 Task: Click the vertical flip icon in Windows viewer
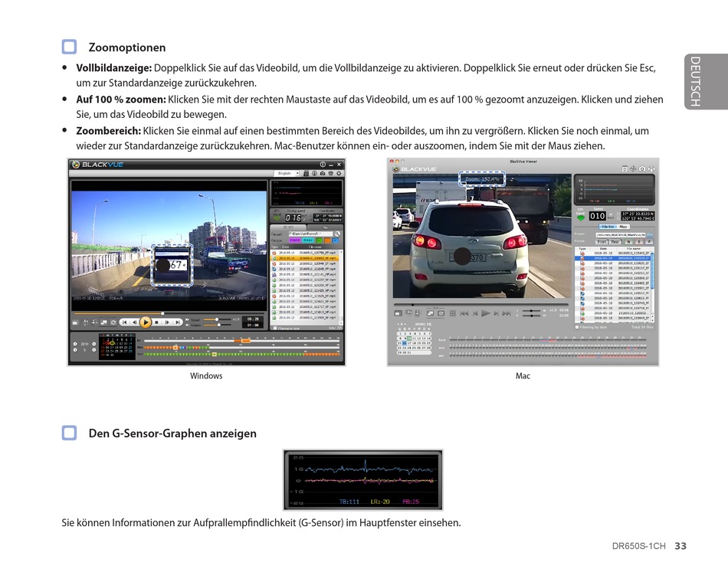(85, 322)
